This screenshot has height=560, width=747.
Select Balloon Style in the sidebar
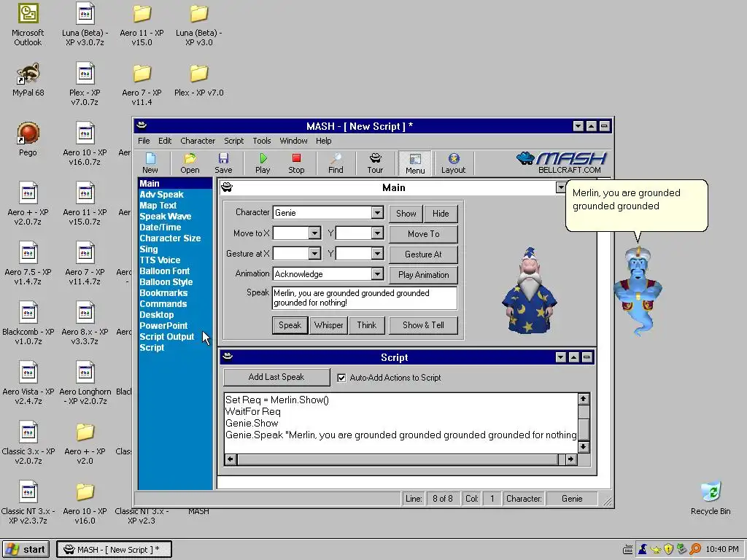tap(166, 282)
